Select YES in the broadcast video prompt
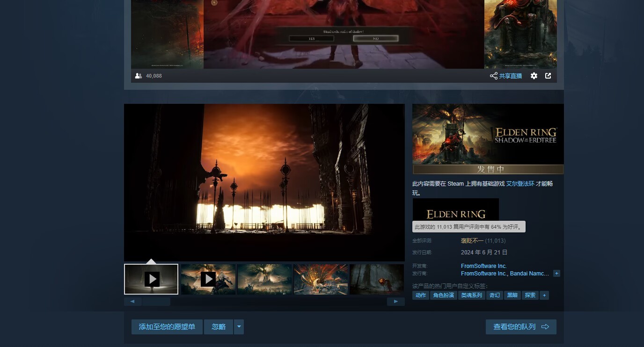Image resolution: width=644 pixels, height=347 pixels. click(312, 39)
